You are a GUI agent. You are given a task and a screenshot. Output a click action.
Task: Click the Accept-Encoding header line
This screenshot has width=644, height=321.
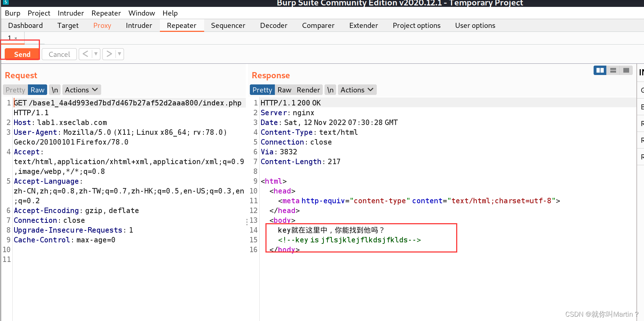tap(76, 210)
